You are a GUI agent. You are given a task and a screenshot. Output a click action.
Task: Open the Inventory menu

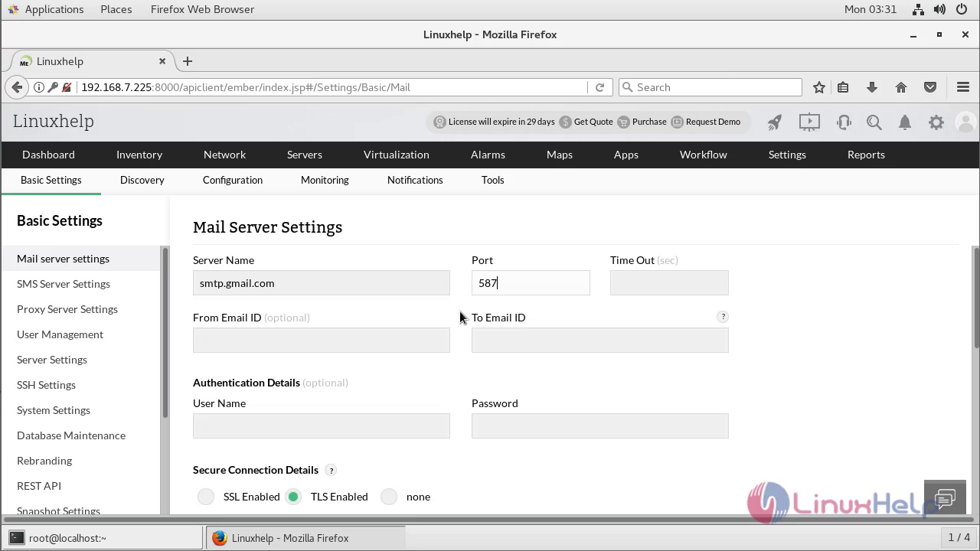pos(139,155)
